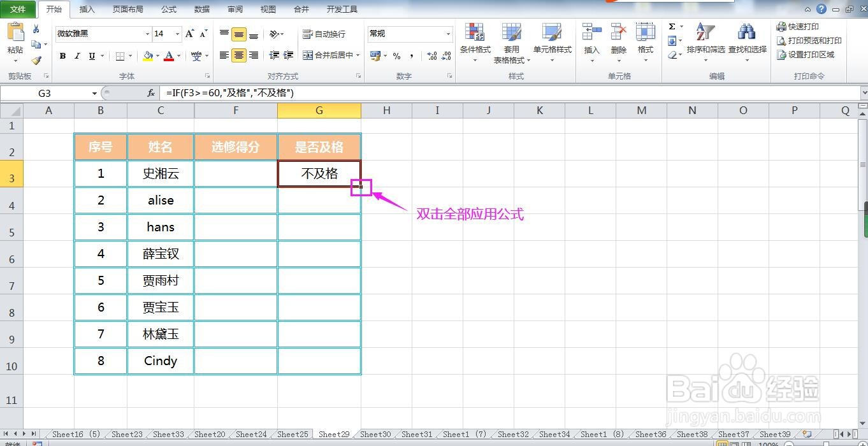Switch to the 数据 Data tab
The image size is (868, 446).
coord(202,10)
